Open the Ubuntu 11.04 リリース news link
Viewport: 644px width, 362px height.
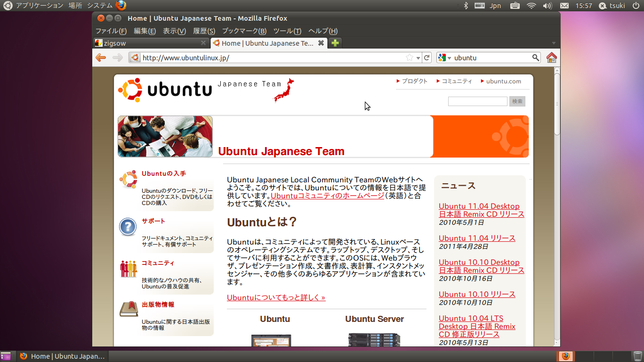coord(477,238)
